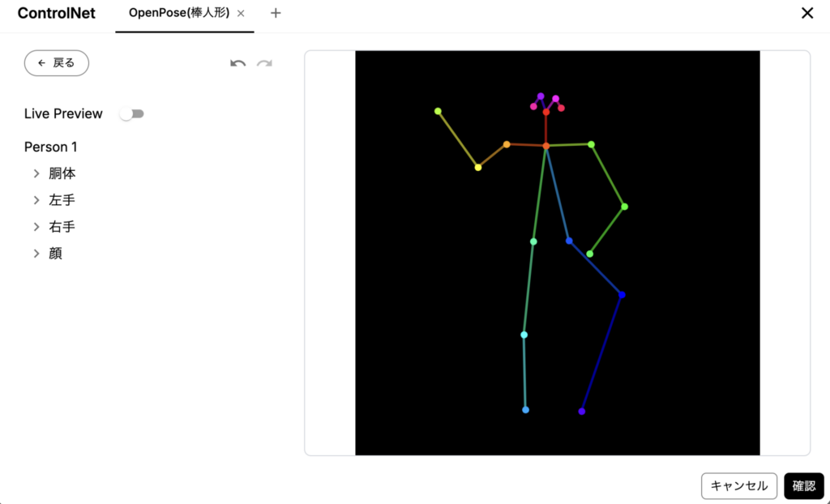Image resolution: width=830 pixels, height=504 pixels.
Task: Click the cyan knee keypoint
Action: pyautogui.click(x=524, y=335)
